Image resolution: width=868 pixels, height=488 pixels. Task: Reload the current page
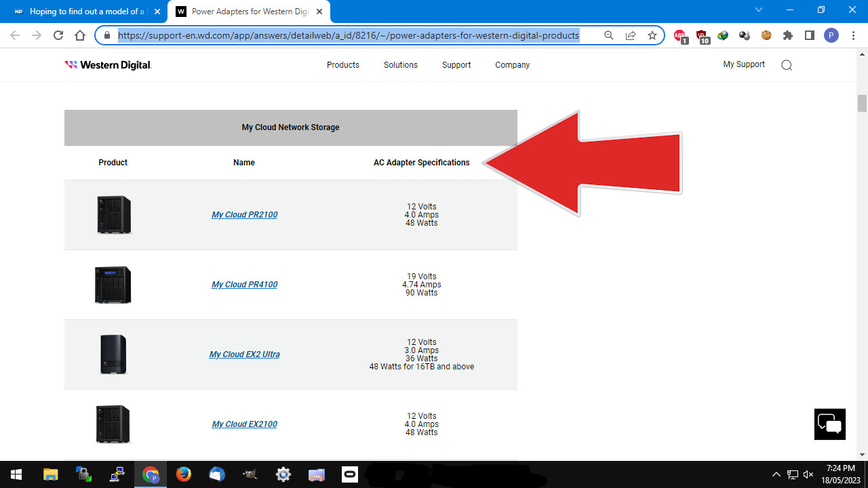tap(58, 35)
